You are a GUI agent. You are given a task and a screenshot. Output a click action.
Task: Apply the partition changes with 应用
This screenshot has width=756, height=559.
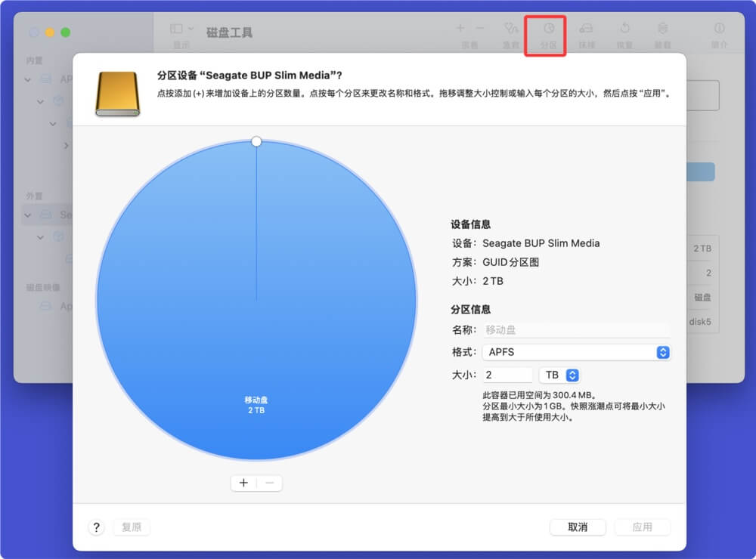click(x=642, y=527)
